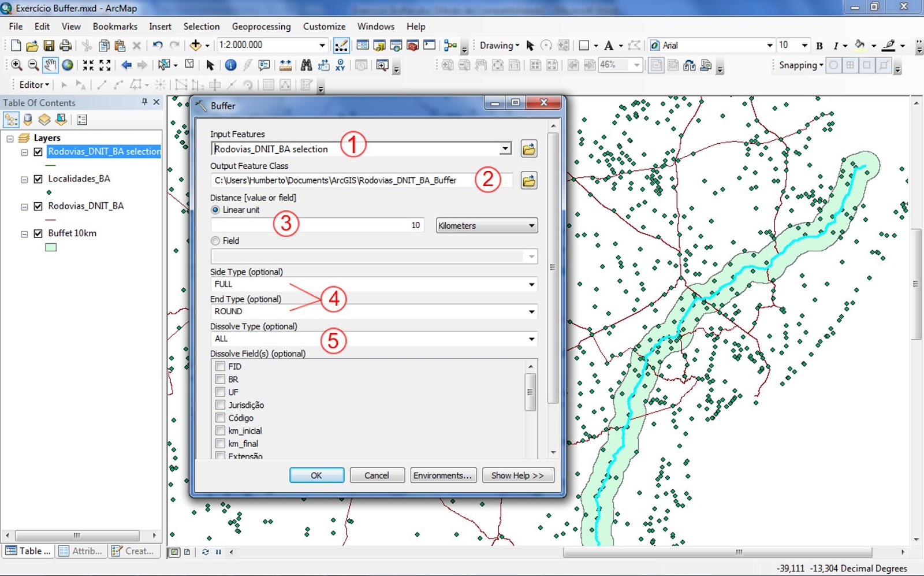924x576 pixels.
Task: Open the Find tool with binoculars icon
Action: pos(307,65)
